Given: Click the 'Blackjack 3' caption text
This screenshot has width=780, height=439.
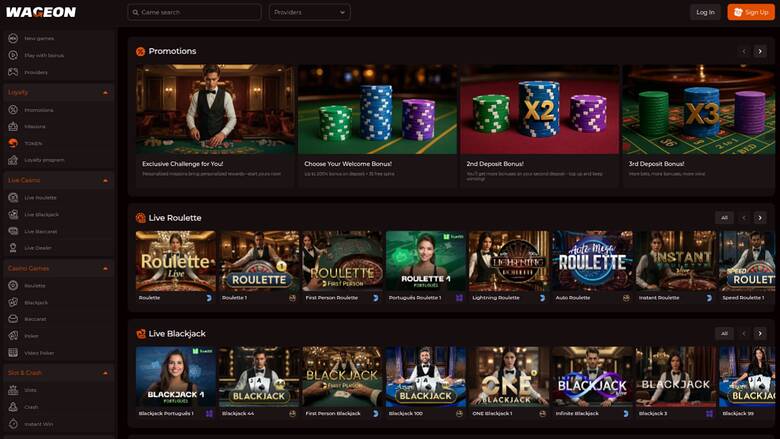Looking at the screenshot, I should click(x=653, y=414).
